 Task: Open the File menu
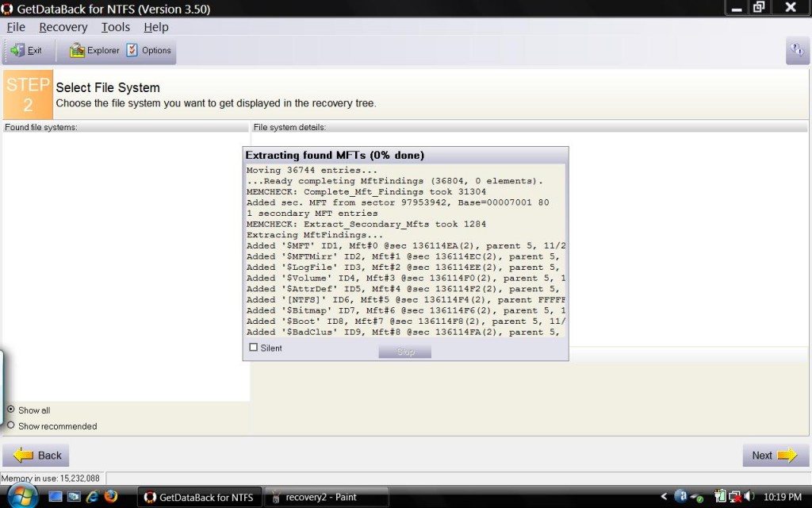click(x=16, y=27)
